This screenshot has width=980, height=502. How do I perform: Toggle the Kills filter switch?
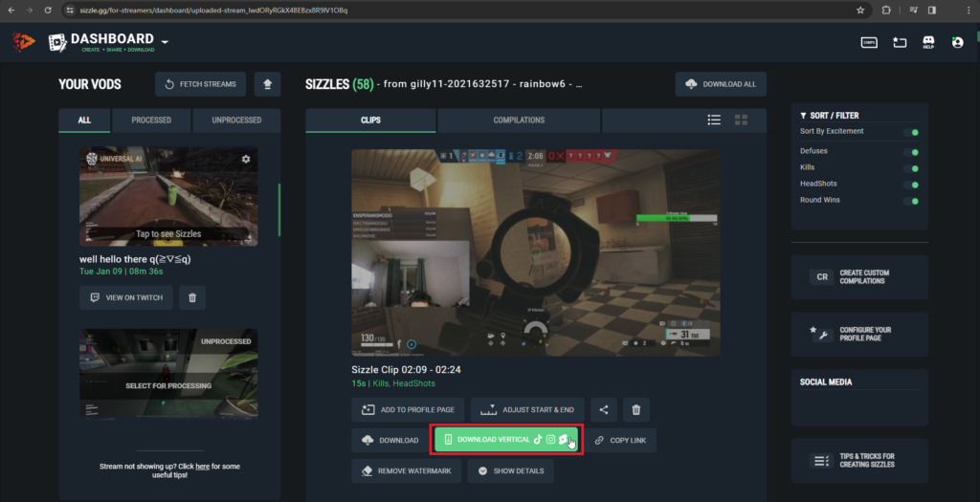pyautogui.click(x=911, y=168)
